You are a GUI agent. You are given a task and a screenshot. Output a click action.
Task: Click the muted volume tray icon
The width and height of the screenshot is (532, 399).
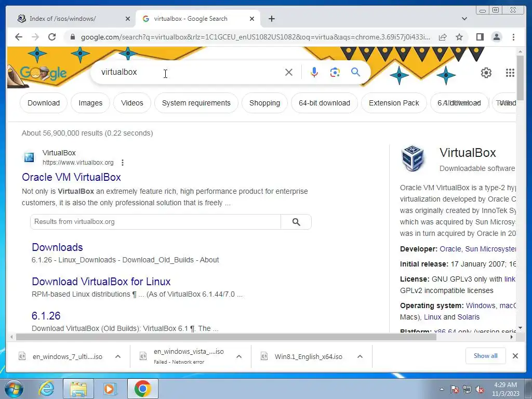coord(480,389)
